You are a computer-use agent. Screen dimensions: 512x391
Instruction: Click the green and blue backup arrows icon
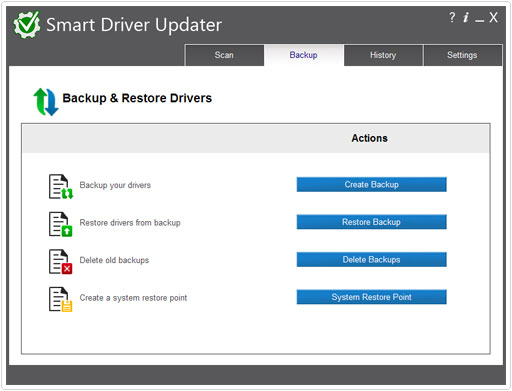tap(46, 102)
